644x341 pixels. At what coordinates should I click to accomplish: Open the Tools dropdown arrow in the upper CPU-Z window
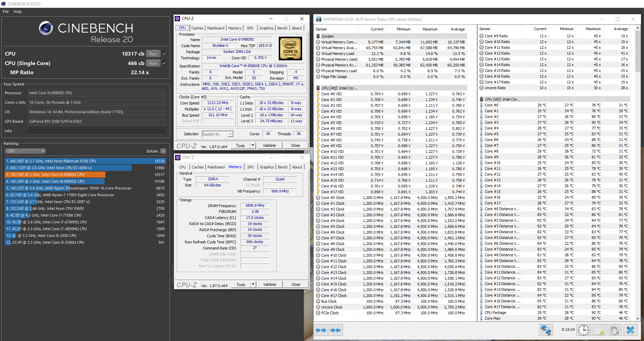[253, 145]
